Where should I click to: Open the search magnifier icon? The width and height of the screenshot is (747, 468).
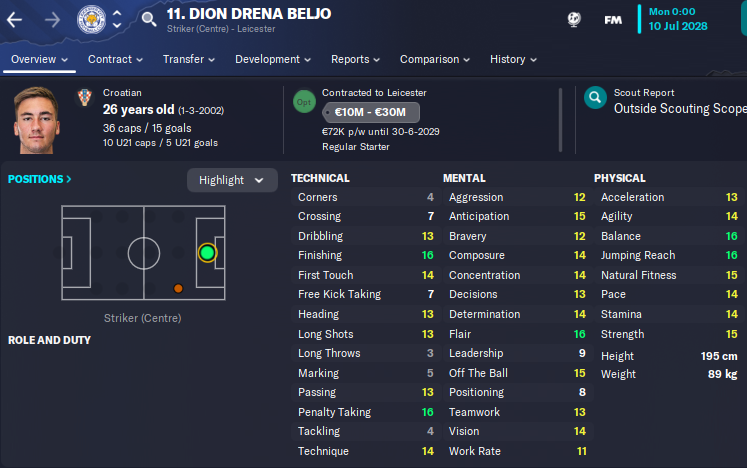(149, 19)
